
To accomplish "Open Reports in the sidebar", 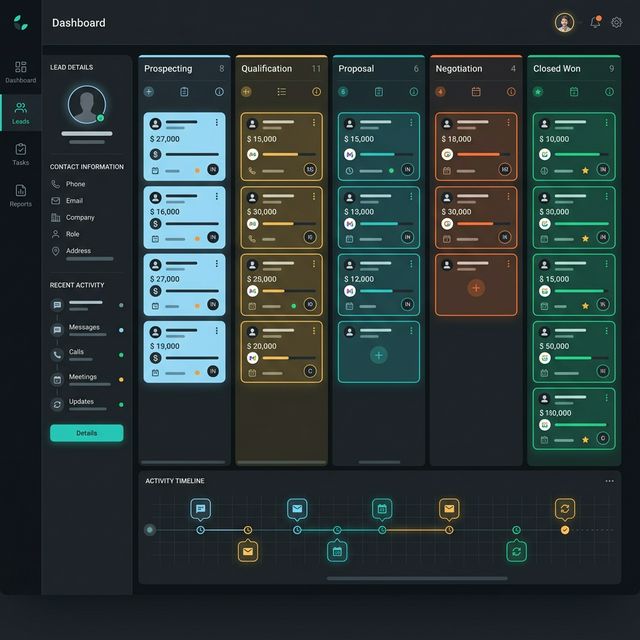I will point(20,196).
